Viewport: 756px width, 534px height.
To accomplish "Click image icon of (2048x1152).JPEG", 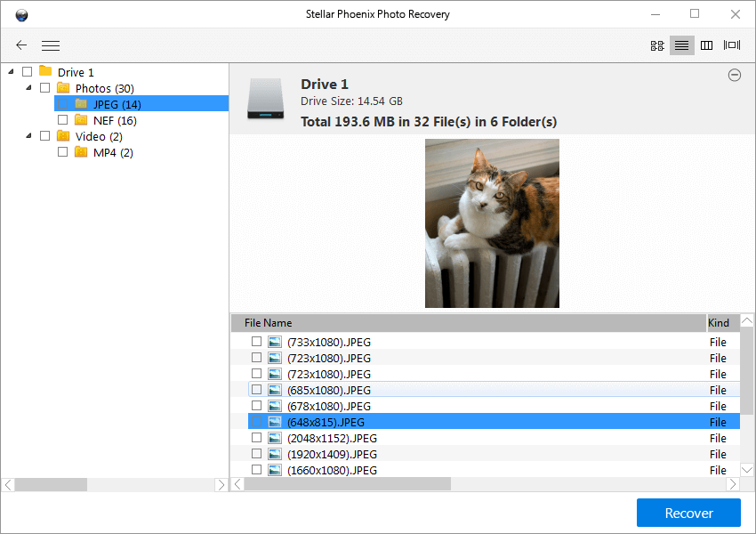I will point(275,438).
